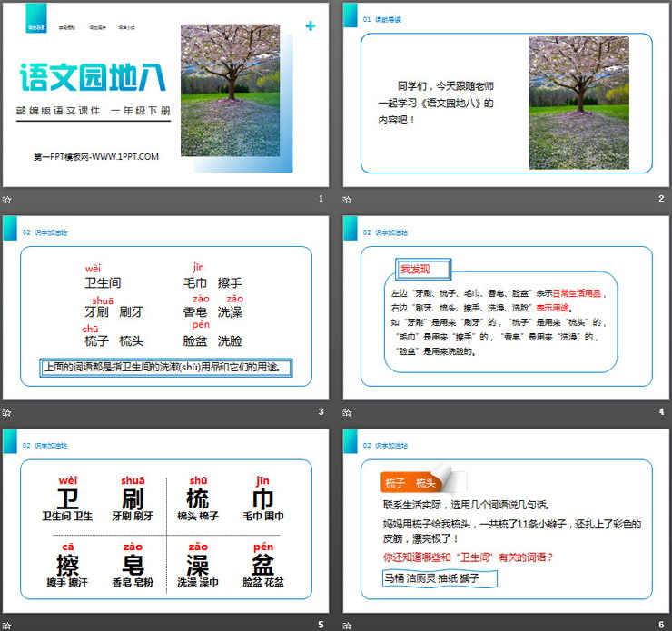Select the 语文园地八 title text on slide 1
Screen dimensions: 672x631
coord(94,79)
